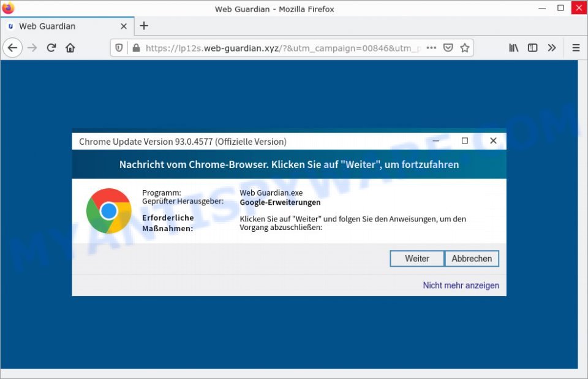Click the Web Guardian.exe text

(271, 193)
